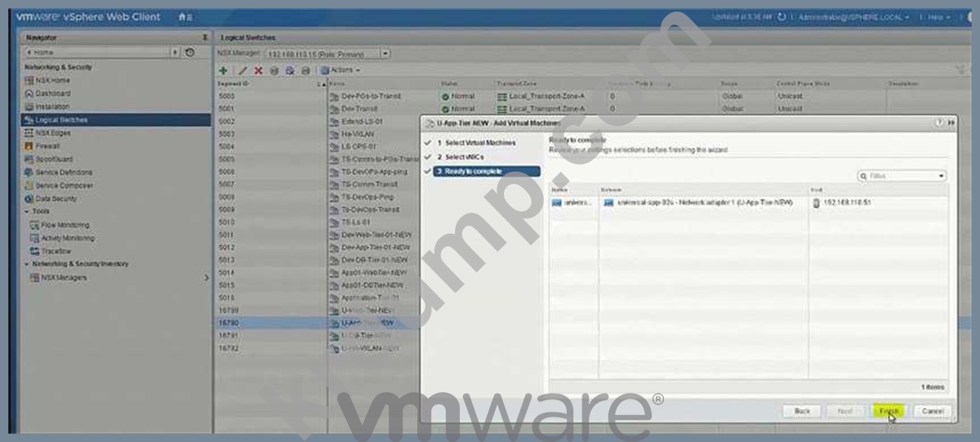
Task: Select segment ID 16790 row
Action: [x=317, y=323]
